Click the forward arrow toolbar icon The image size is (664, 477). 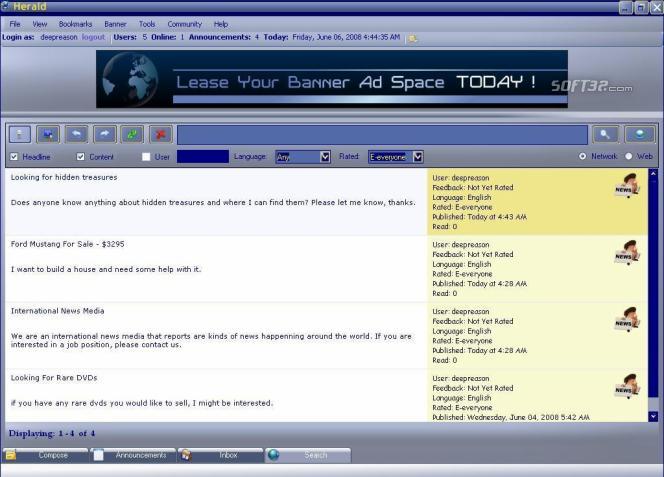(105, 134)
